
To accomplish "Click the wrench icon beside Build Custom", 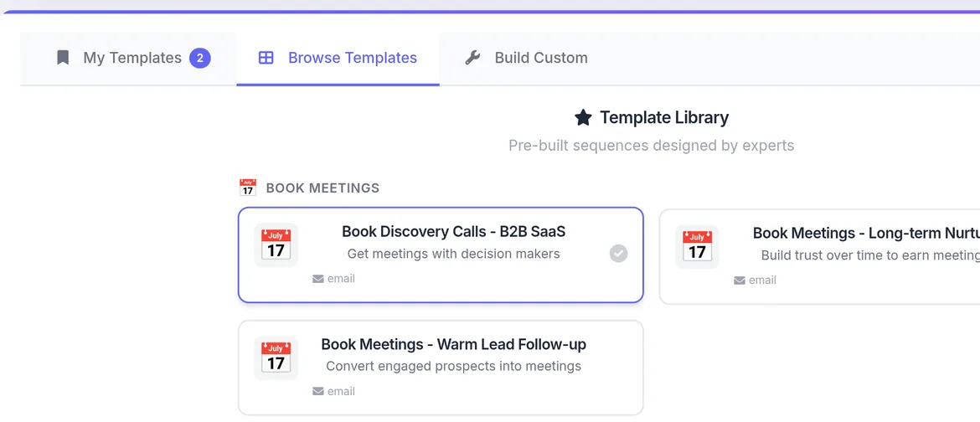I will click(x=472, y=58).
